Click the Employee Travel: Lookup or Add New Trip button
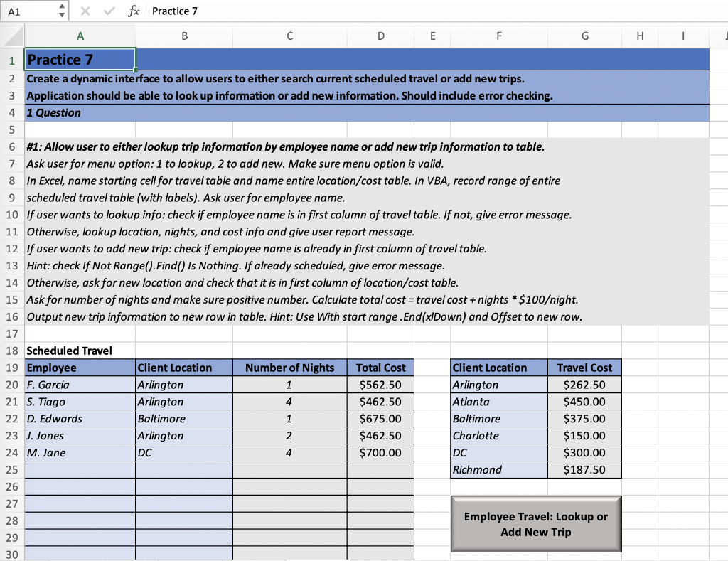The width and height of the screenshot is (728, 561). (x=535, y=524)
